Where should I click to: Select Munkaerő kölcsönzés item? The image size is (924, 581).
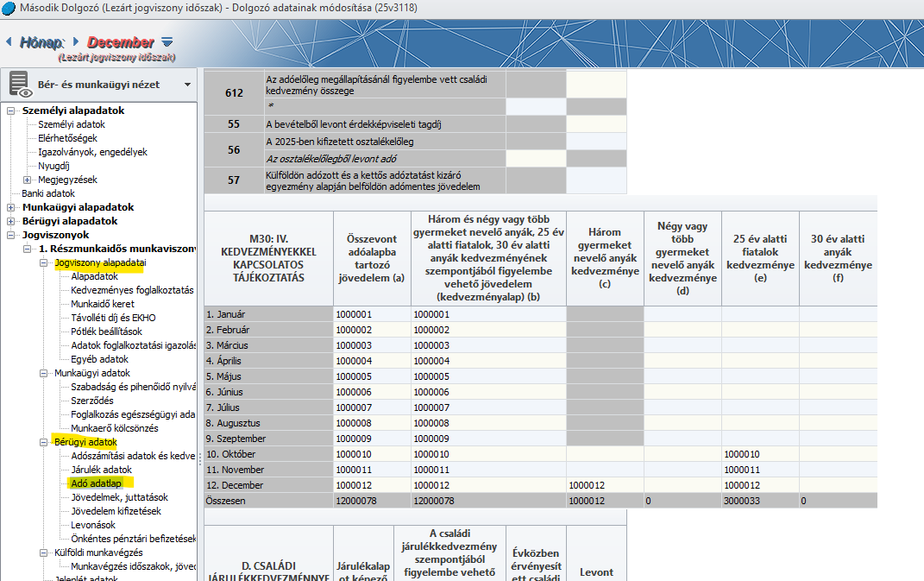pyautogui.click(x=115, y=428)
